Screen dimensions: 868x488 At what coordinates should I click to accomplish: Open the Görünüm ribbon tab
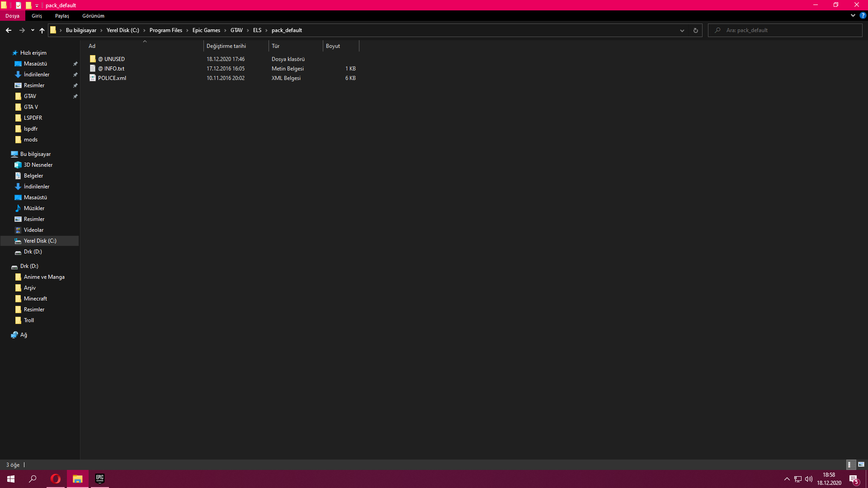point(93,16)
